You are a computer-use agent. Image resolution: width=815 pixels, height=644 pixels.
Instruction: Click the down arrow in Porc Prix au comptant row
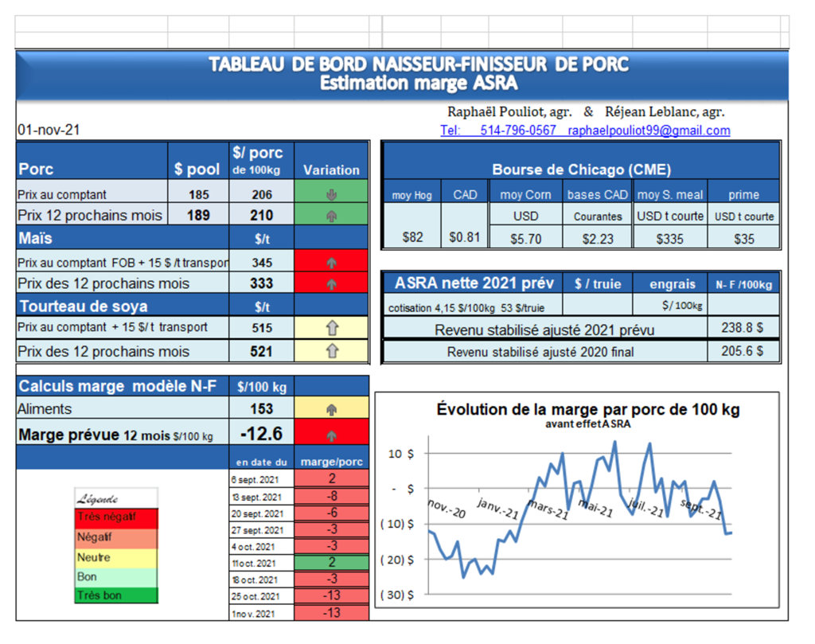click(331, 193)
